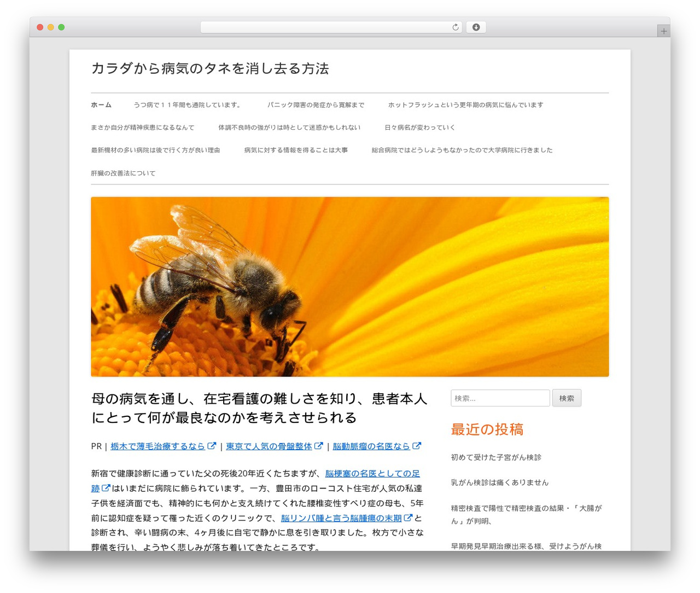Open a new tab with plus icon

point(663,31)
